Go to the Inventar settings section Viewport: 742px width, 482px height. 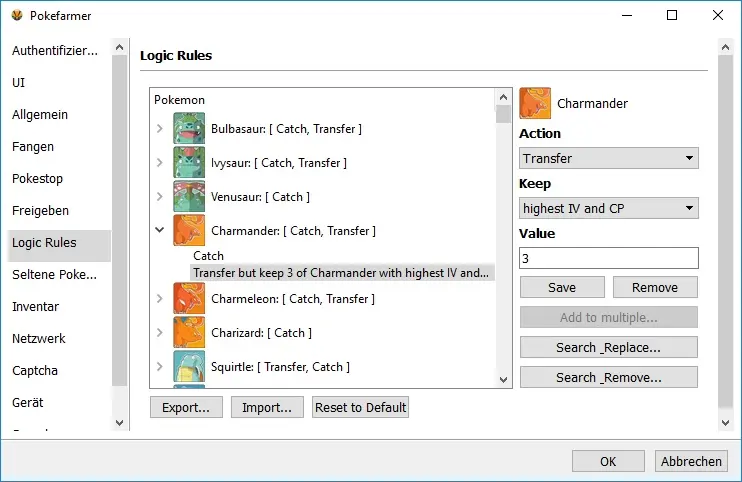click(x=35, y=307)
